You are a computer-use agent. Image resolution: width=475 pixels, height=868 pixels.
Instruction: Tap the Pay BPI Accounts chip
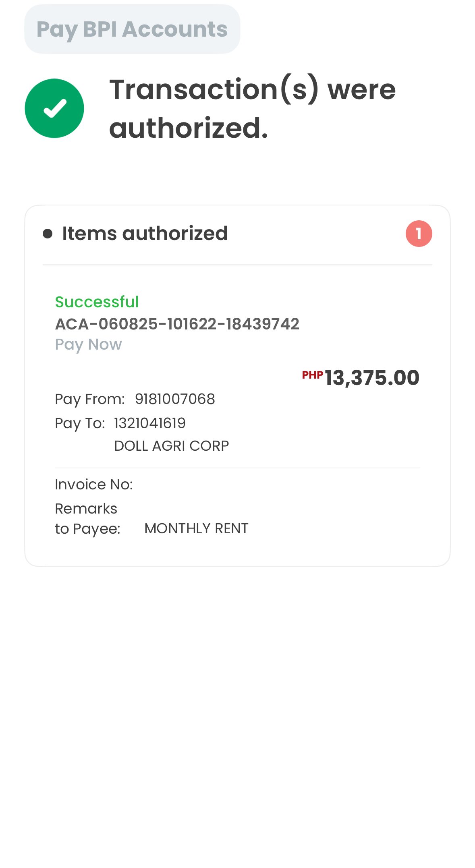(132, 29)
